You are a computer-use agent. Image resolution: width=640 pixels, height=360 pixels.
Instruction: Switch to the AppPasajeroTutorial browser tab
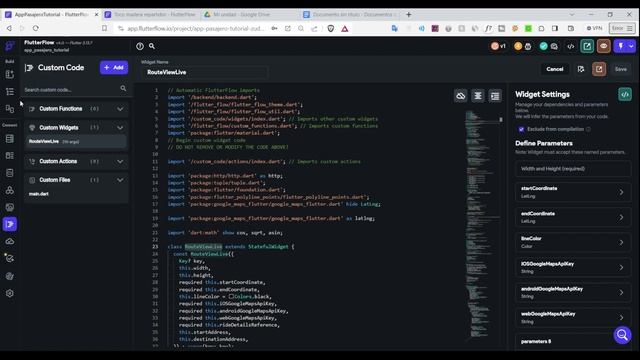point(51,14)
